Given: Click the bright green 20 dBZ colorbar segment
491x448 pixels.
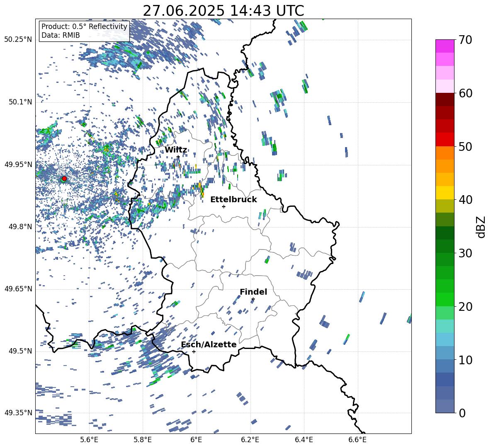Looking at the screenshot, I should 445,300.
